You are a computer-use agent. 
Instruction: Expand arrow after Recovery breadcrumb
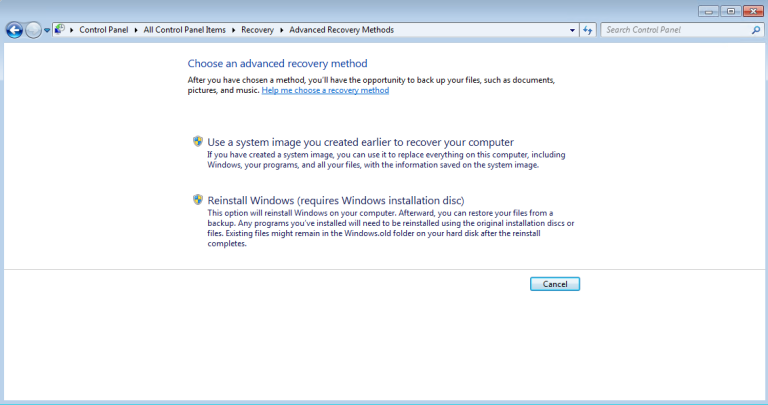(x=282, y=30)
